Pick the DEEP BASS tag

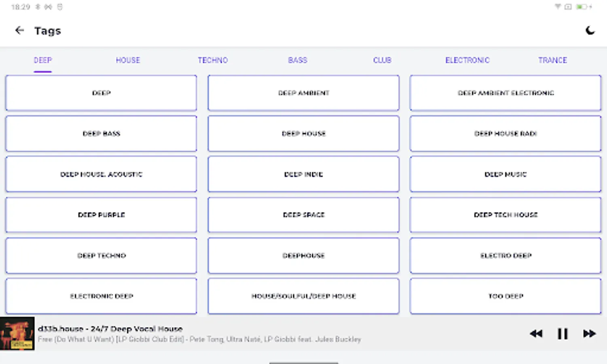pos(101,133)
